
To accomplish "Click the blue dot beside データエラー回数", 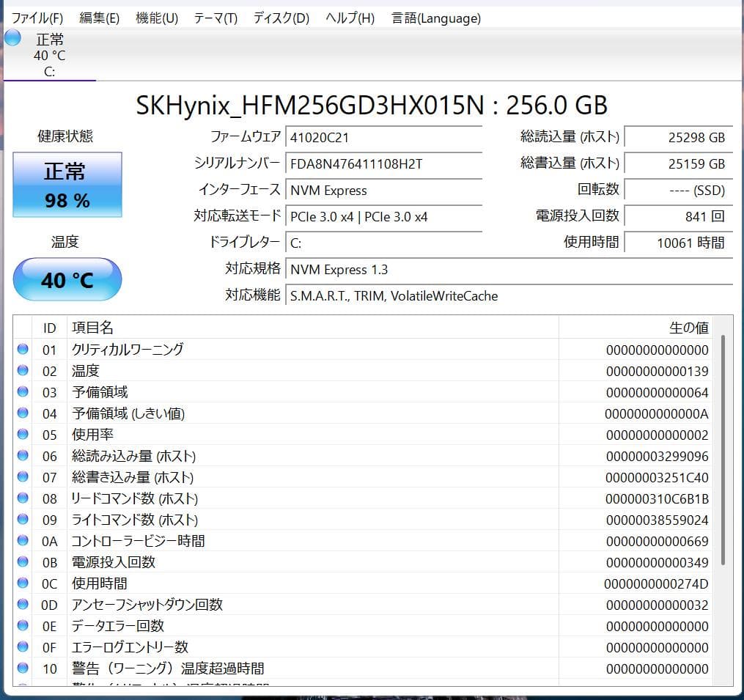I will pyautogui.click(x=22, y=625).
